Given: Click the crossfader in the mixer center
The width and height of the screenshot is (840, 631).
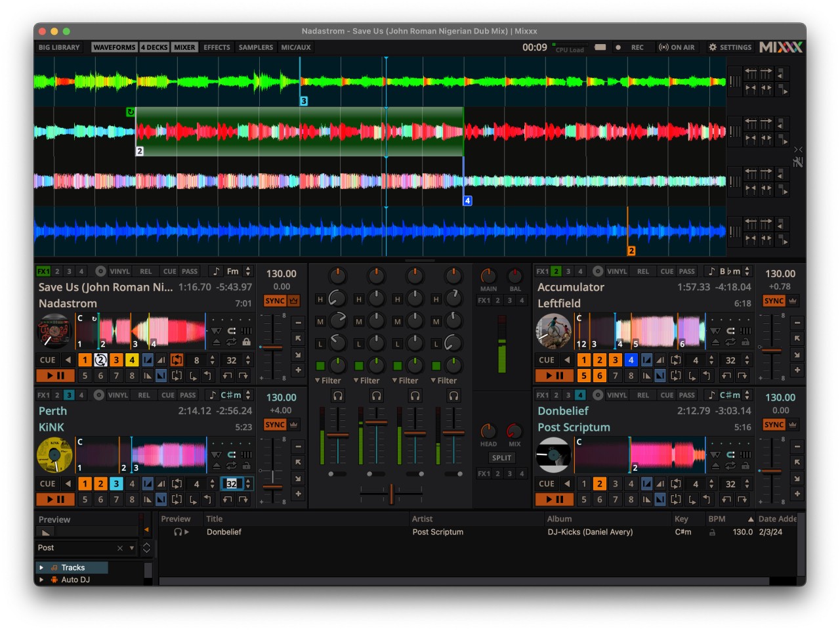Looking at the screenshot, I should coord(392,494).
